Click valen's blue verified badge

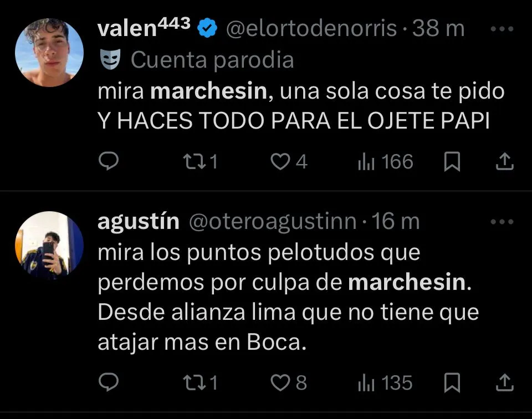(207, 28)
